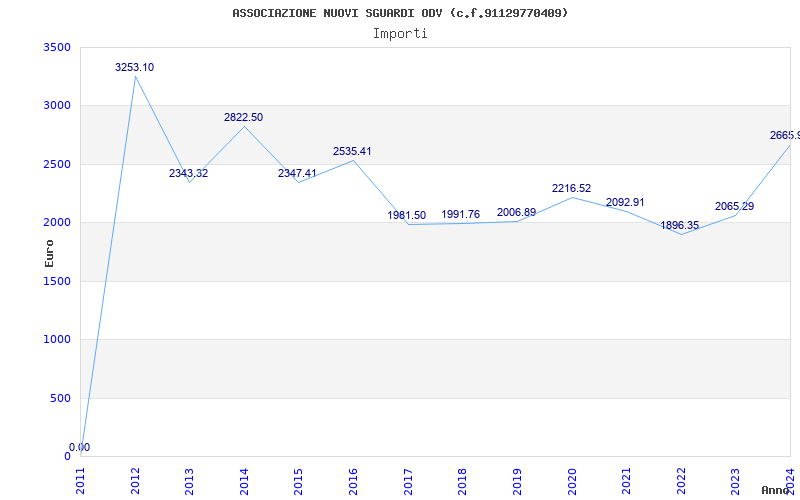Select the 2822.50 value label

tap(243, 118)
